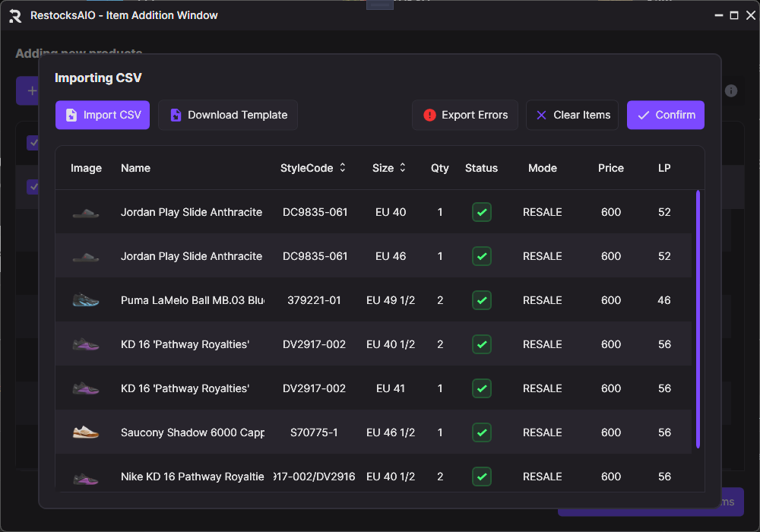This screenshot has height=532, width=760.
Task: Sort the table by Size column
Action: point(389,168)
